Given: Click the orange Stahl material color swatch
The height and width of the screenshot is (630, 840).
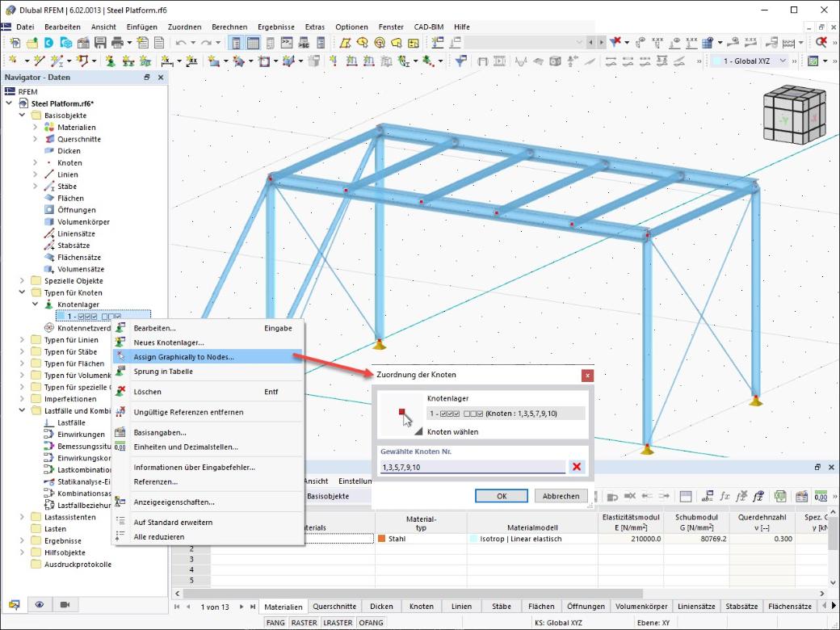Looking at the screenshot, I should (381, 539).
